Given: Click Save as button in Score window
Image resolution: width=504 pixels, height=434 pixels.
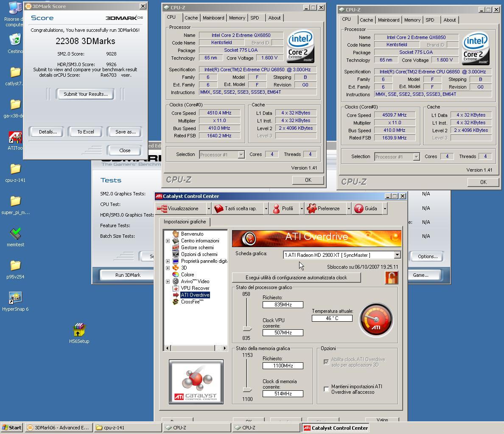Looking at the screenshot, I should [x=125, y=132].
